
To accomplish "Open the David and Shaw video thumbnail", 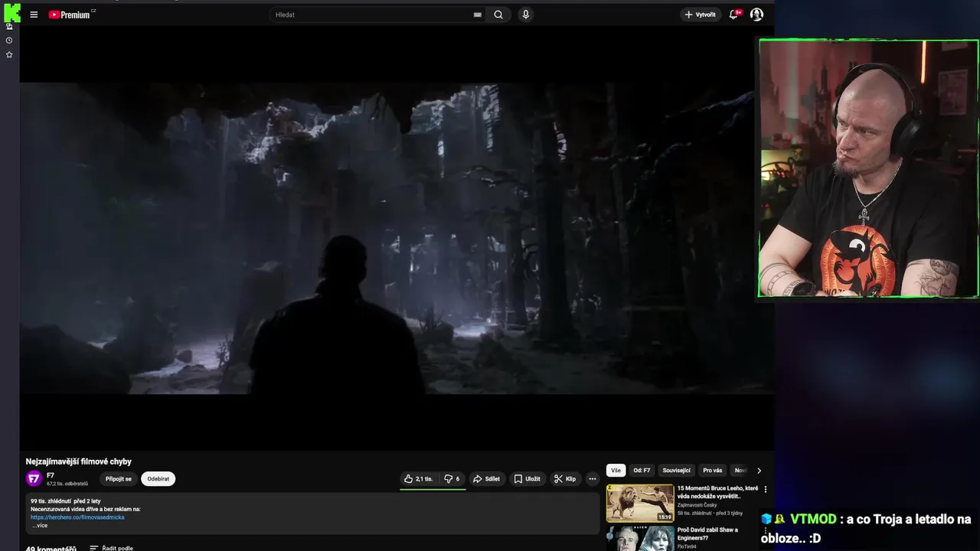I will tap(640, 539).
